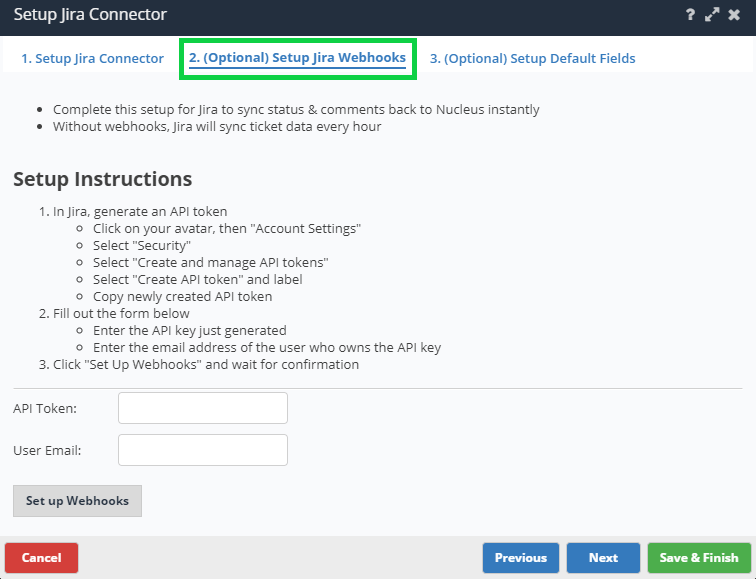The height and width of the screenshot is (579, 756).
Task: Click 'Enter the API key just generated' line
Action: coord(189,330)
